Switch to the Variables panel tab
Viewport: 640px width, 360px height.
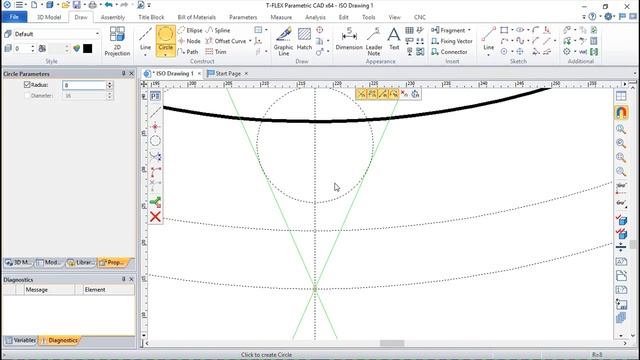tap(20, 340)
